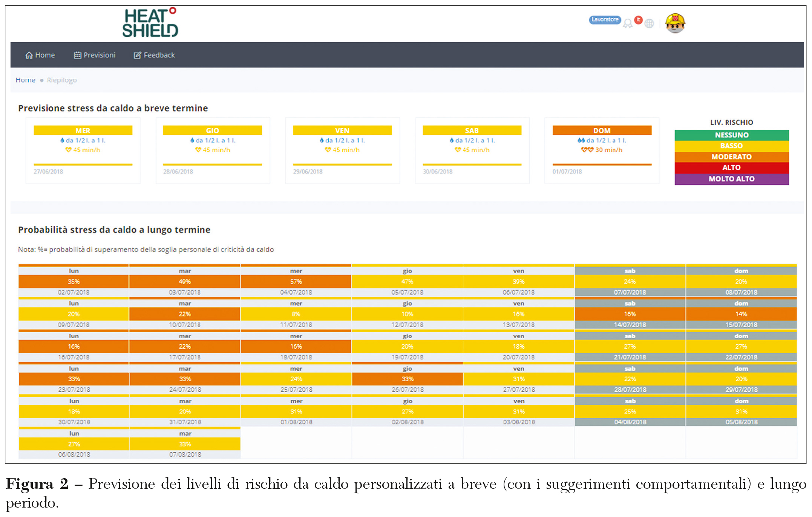812x517 pixels.
Task: Open the globe language selector icon
Action: [x=649, y=24]
